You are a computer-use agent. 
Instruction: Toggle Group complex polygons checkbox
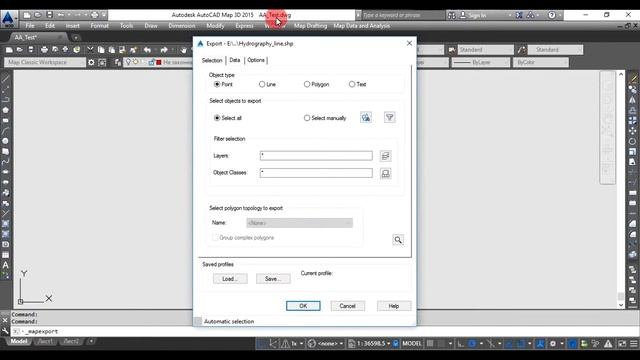pos(215,238)
